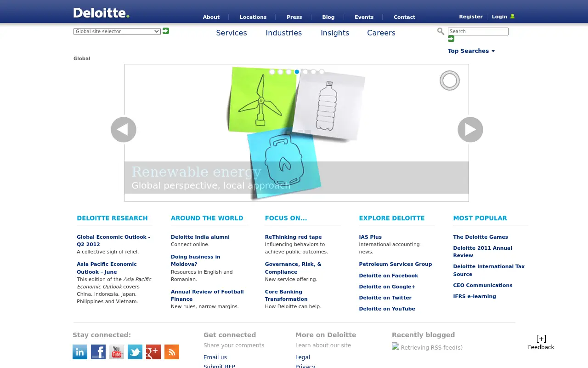The image size is (588, 368).
Task: Click the Register link
Action: click(x=471, y=17)
